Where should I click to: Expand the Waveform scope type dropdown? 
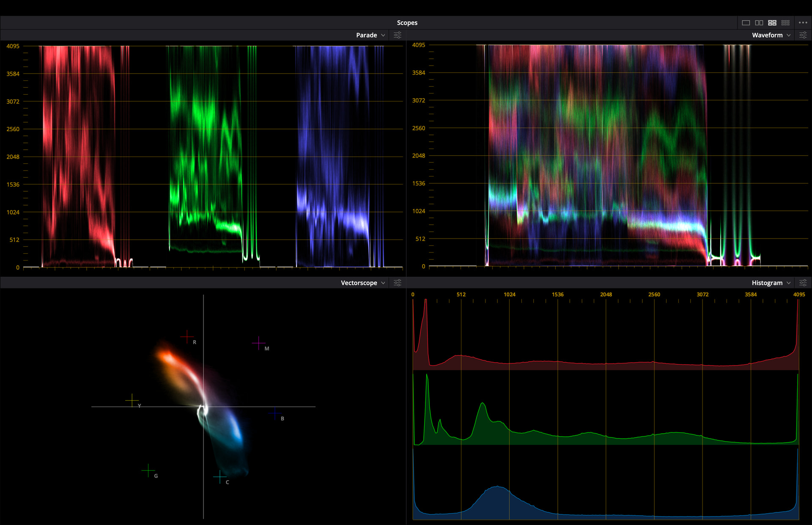tap(789, 35)
